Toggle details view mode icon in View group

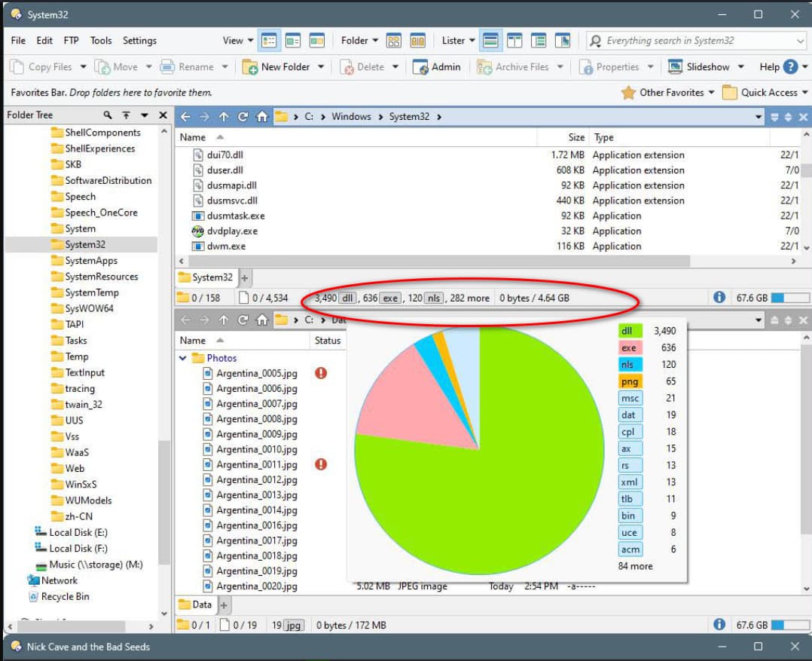point(270,41)
